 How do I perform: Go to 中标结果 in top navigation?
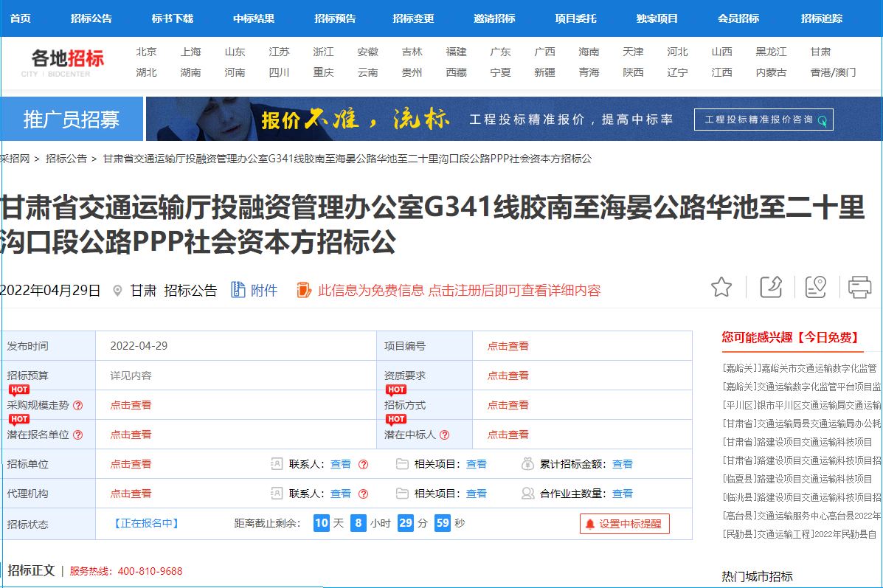[254, 18]
